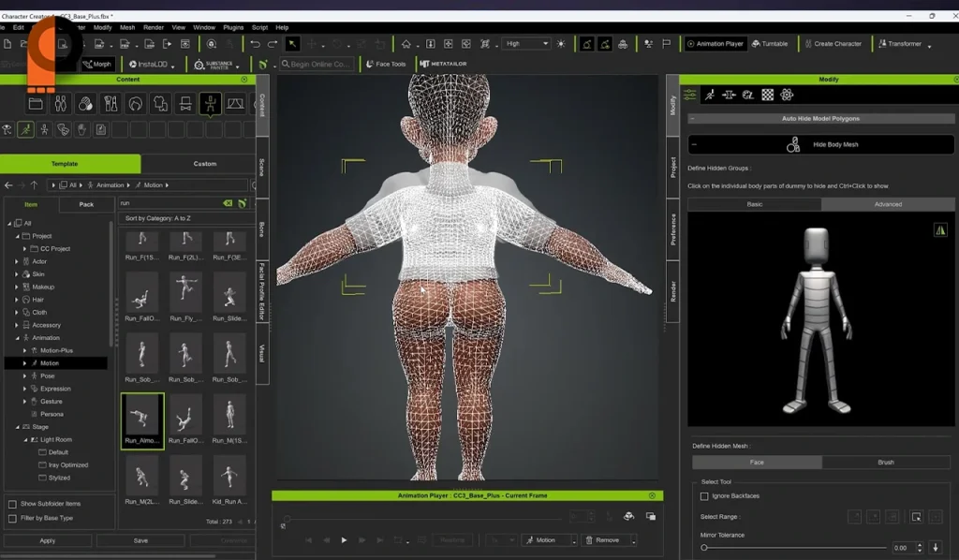Click the Undo arrow in toolbar
The image size is (959, 560).
255,44
